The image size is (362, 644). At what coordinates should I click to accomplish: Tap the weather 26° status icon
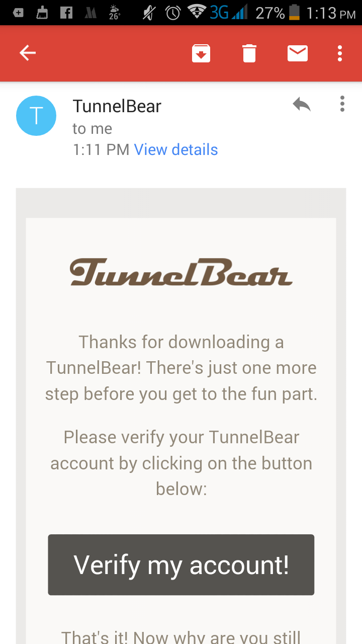(x=115, y=13)
